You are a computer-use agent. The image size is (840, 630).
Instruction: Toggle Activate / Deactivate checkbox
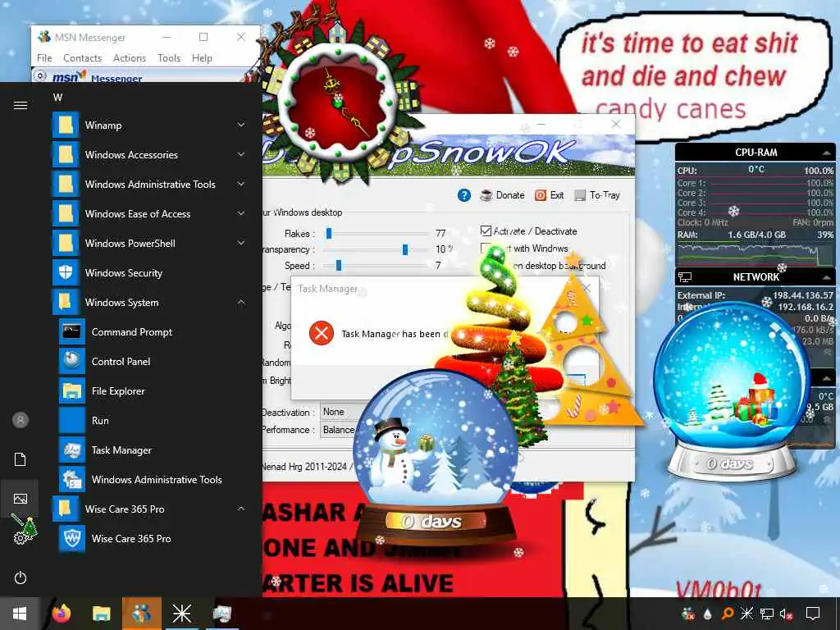coord(486,231)
